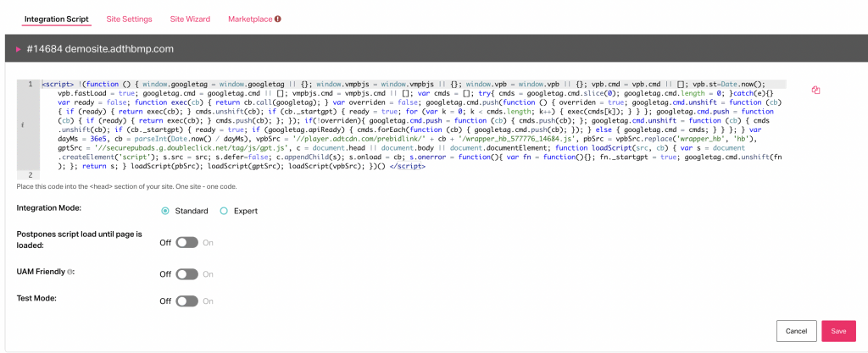Screen dimensions: 868x353
Task: Click line number 1 in the gutter
Action: pos(31,84)
